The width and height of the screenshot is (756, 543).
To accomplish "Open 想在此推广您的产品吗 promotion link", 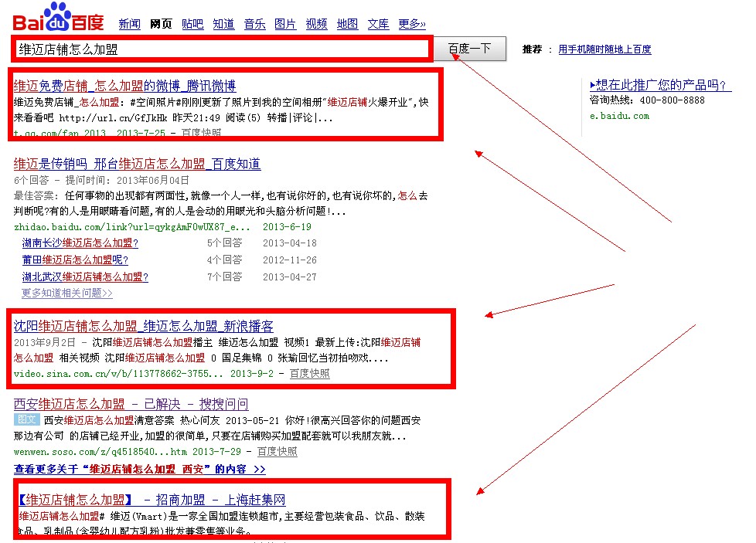I will point(661,85).
